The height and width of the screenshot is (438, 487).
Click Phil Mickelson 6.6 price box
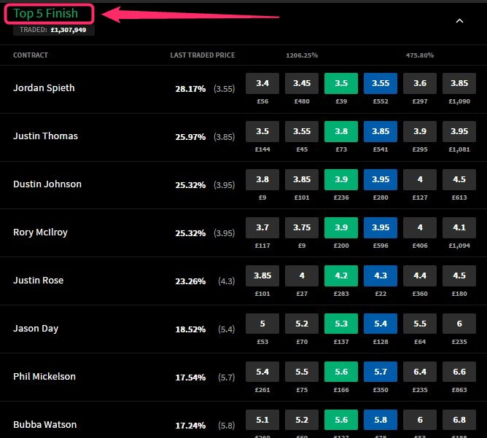459,372
